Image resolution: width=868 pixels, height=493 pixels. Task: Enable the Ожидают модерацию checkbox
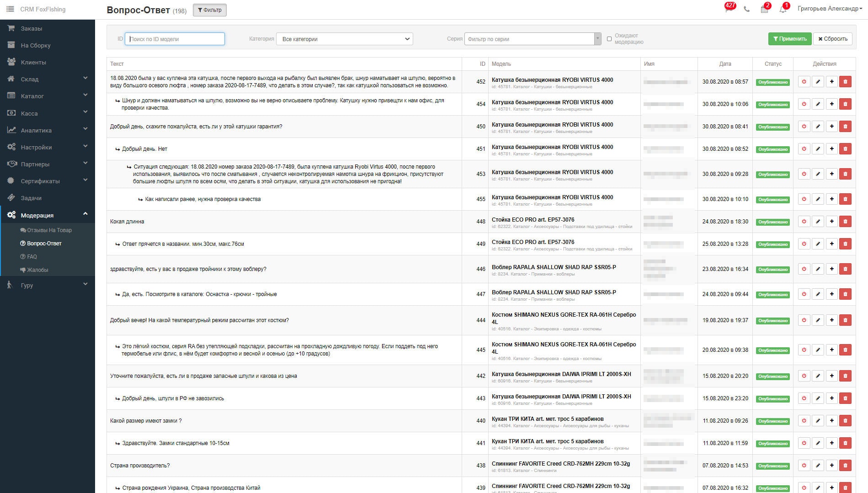click(609, 39)
